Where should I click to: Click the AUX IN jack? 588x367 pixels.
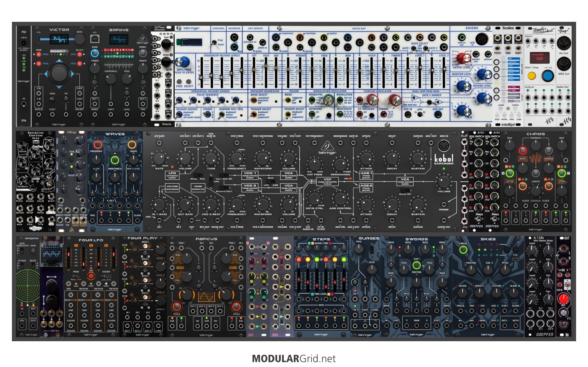tap(408, 115)
